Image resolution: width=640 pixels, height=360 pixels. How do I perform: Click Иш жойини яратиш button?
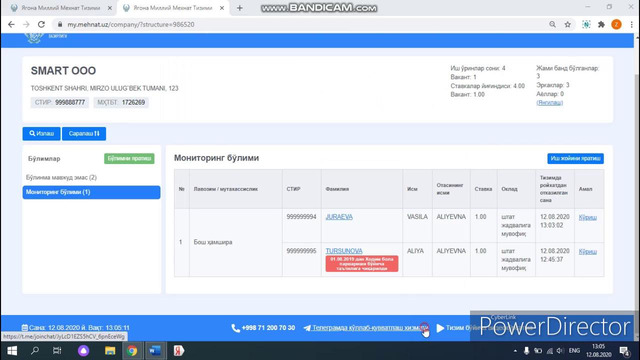pos(575,158)
